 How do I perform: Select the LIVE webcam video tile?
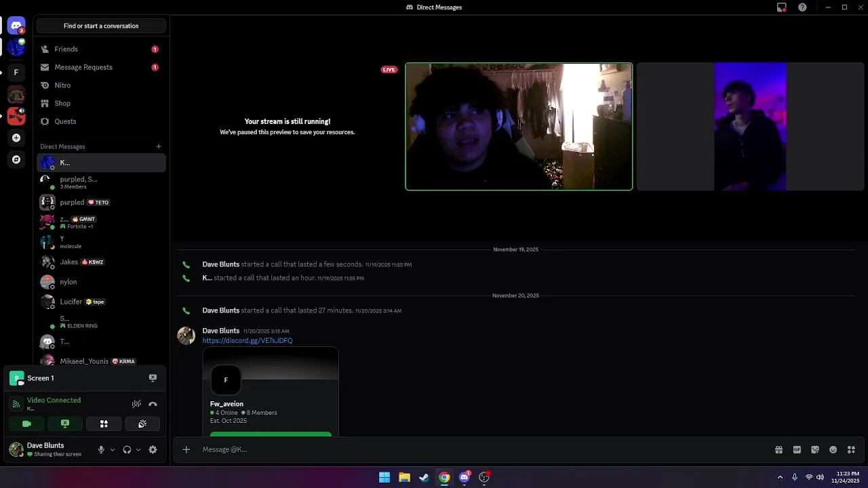pos(519,127)
